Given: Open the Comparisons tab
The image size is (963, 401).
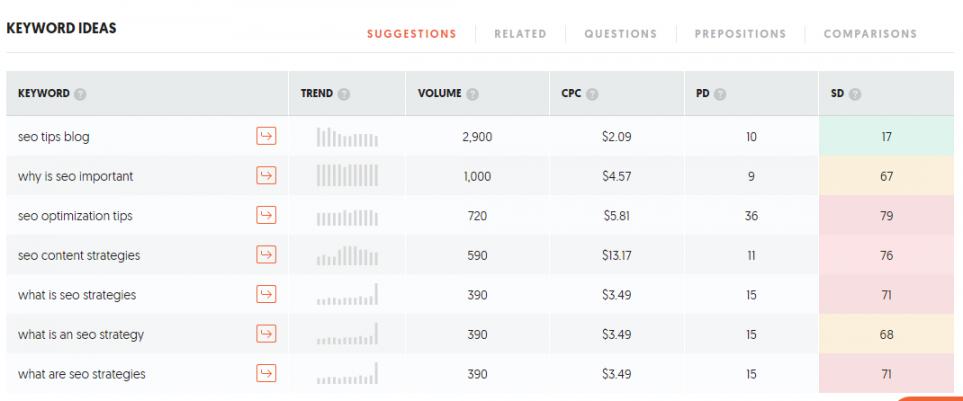Looking at the screenshot, I should (x=870, y=34).
